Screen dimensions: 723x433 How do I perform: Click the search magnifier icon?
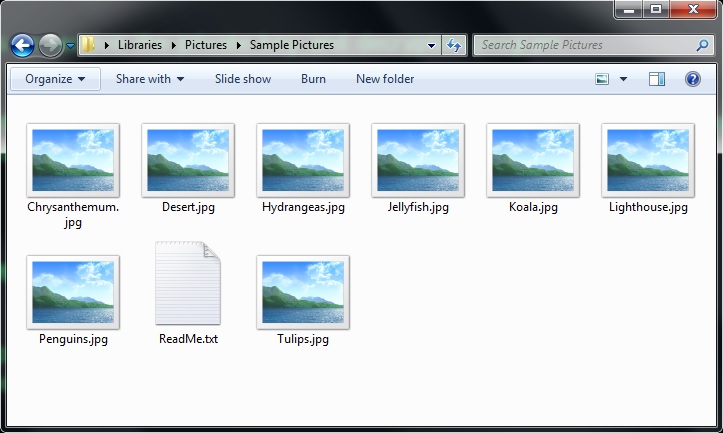(702, 45)
